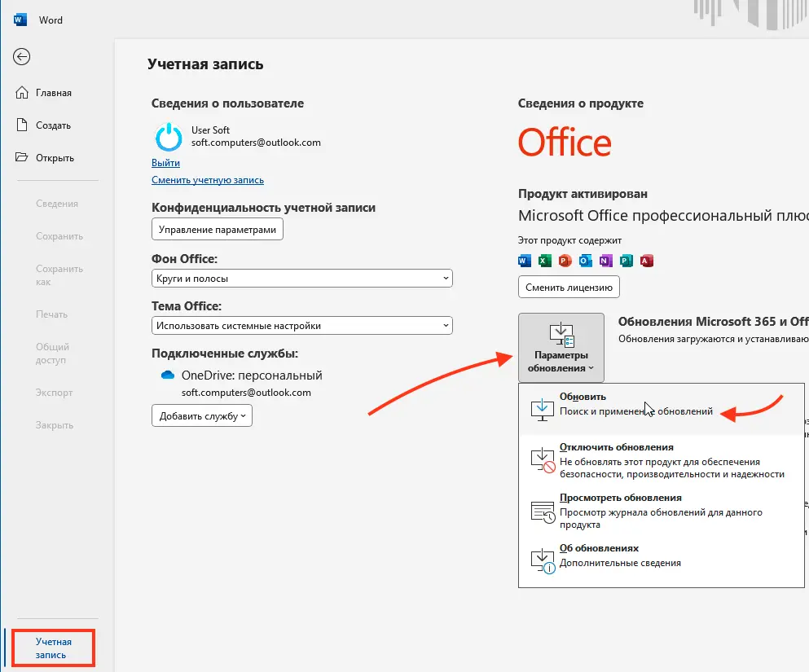Click the OneDrive: персональный service label

[252, 375]
